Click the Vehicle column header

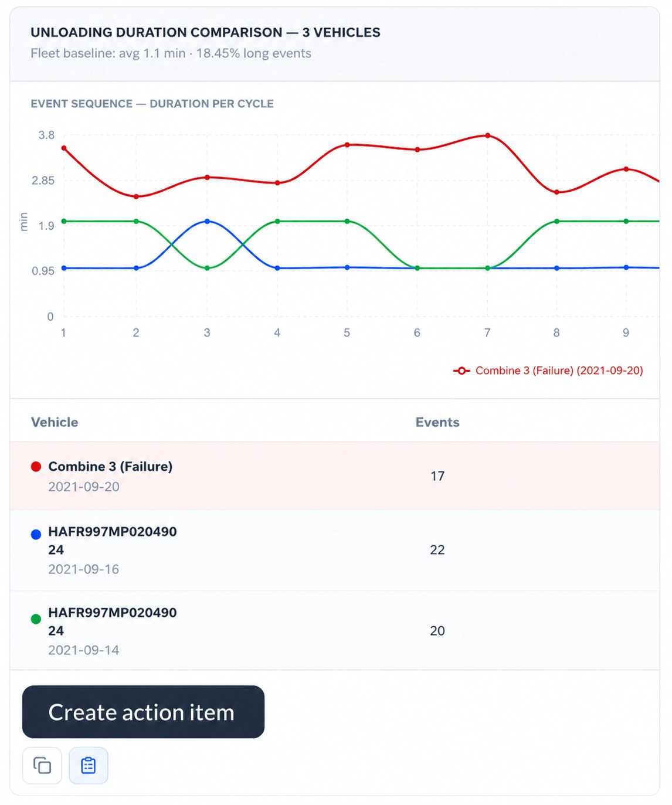coord(55,422)
